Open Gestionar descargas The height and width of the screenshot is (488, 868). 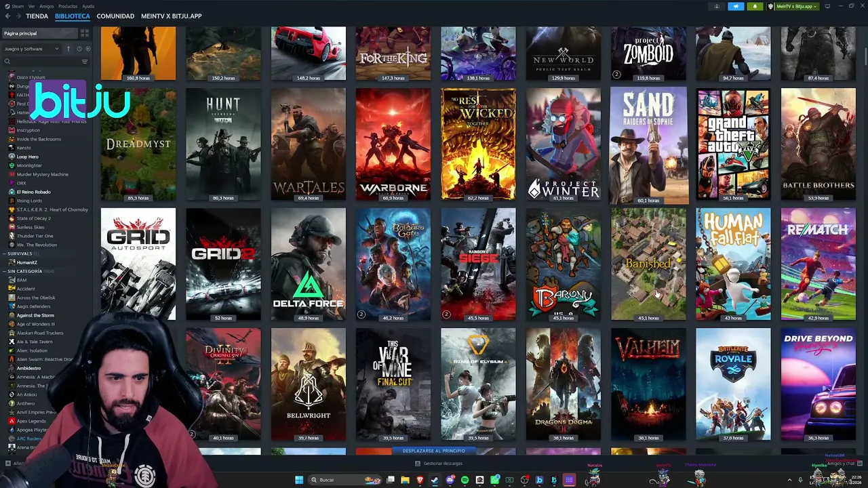[439, 464]
